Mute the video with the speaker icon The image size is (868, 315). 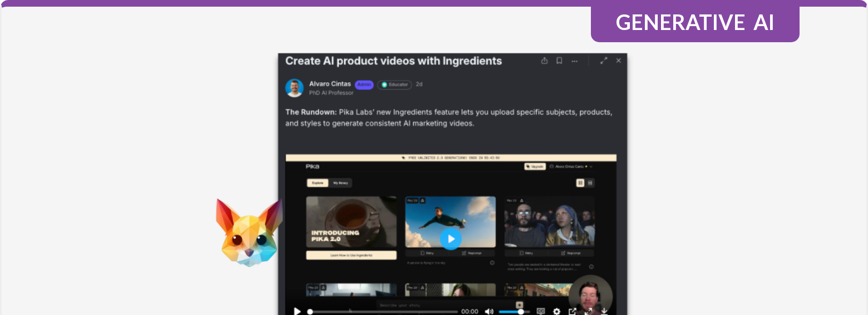pyautogui.click(x=489, y=312)
